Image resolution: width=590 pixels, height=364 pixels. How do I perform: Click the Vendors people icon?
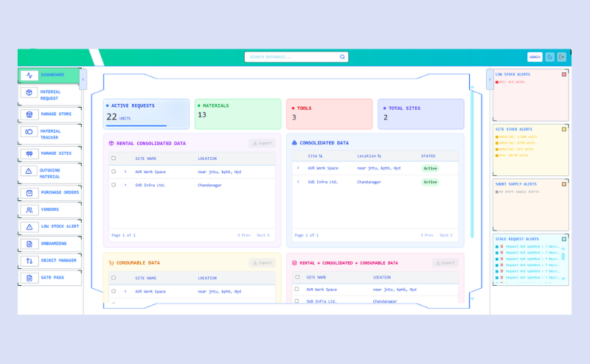click(x=29, y=210)
